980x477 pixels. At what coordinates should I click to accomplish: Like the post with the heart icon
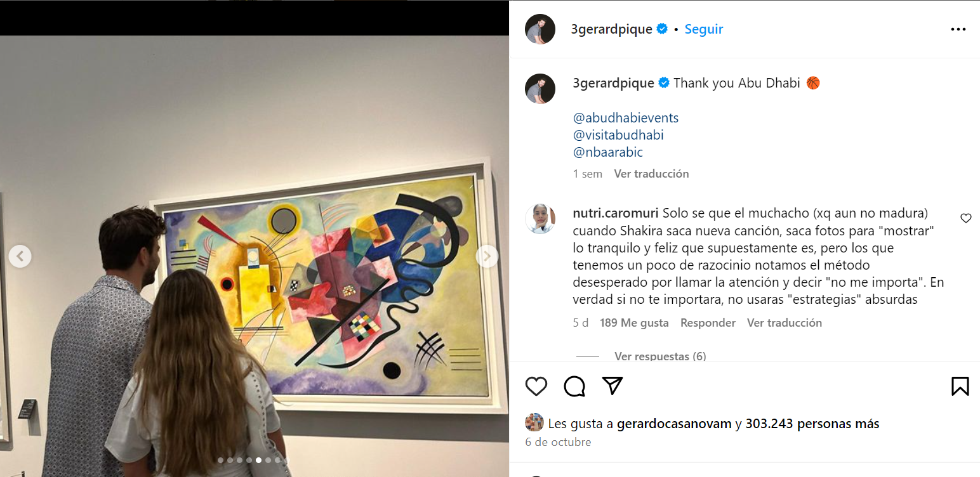536,386
